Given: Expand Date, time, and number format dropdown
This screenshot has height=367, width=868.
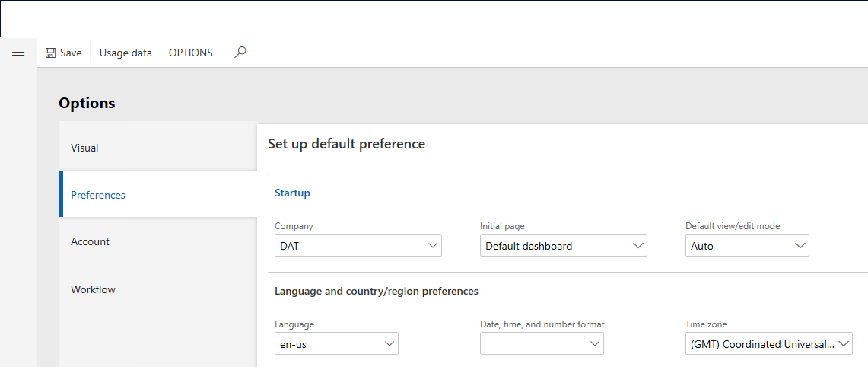Looking at the screenshot, I should [542, 343].
